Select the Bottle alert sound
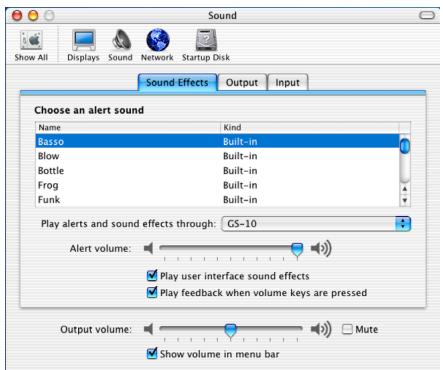This screenshot has width=443, height=370. click(217, 171)
